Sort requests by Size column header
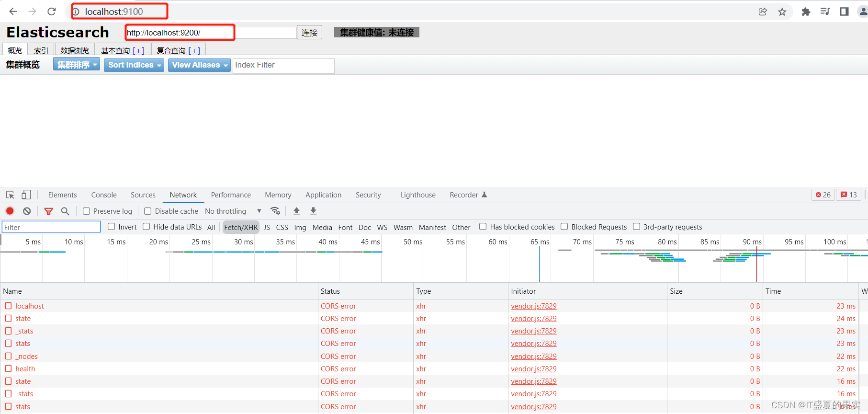The width and height of the screenshot is (868, 414). (715, 291)
